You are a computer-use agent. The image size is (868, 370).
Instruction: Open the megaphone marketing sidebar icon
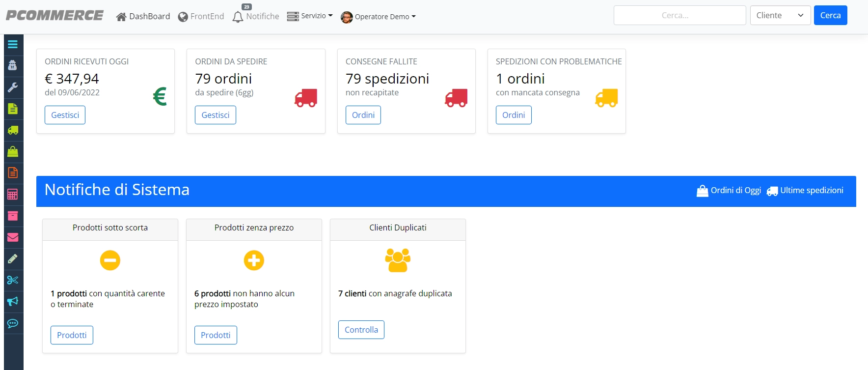click(x=13, y=302)
